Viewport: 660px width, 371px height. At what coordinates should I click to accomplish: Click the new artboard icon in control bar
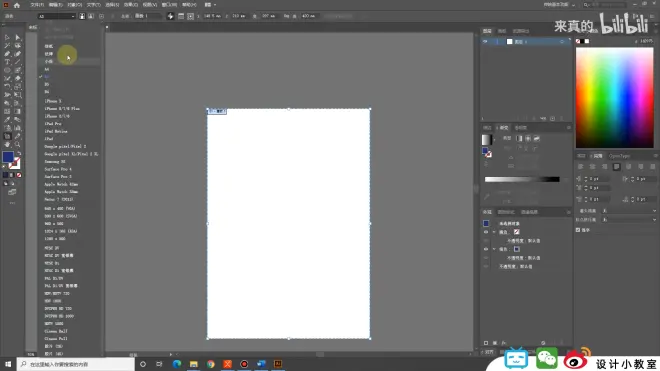click(101, 16)
